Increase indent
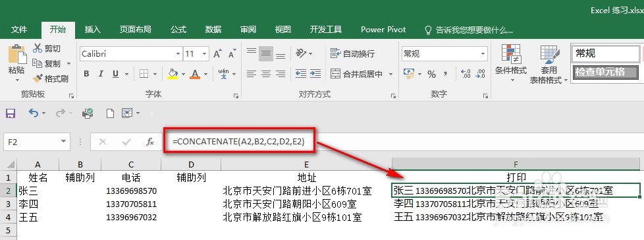The height and width of the screenshot is (240, 644). pos(315,74)
